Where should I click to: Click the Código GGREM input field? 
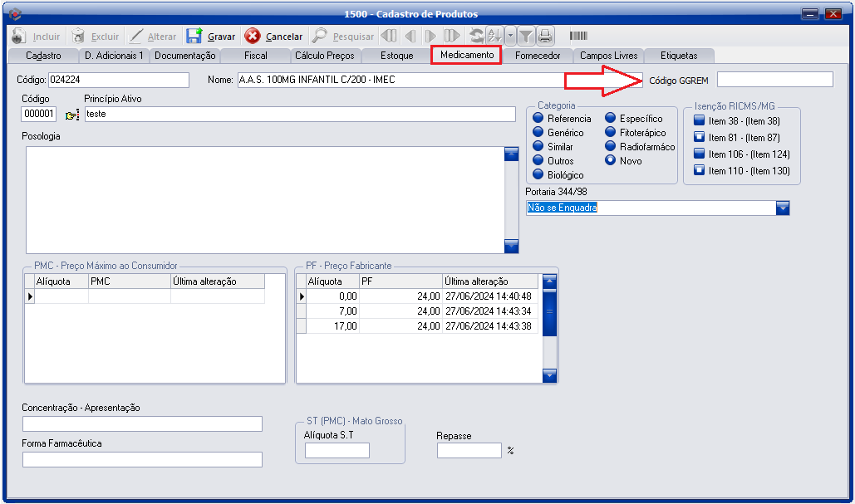point(774,80)
